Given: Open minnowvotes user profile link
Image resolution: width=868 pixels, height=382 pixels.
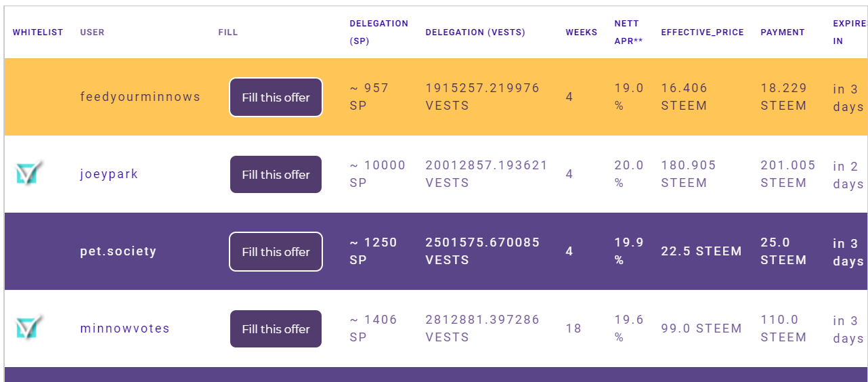Looking at the screenshot, I should pos(125,328).
